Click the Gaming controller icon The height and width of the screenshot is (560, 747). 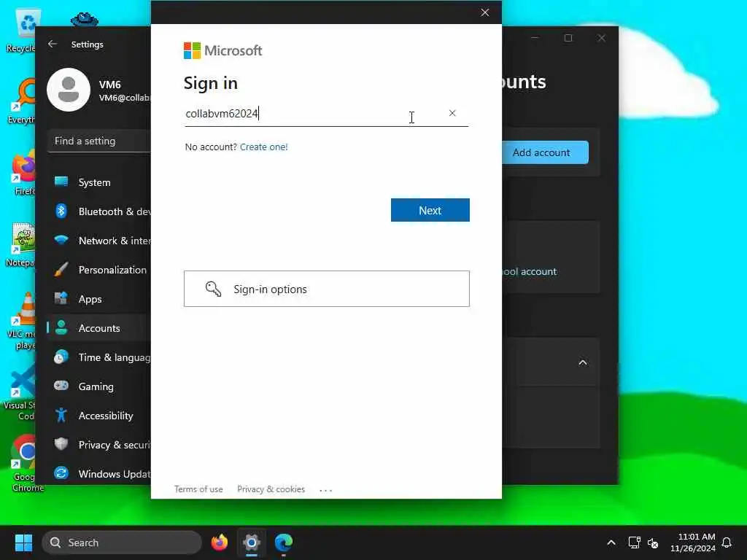(61, 385)
